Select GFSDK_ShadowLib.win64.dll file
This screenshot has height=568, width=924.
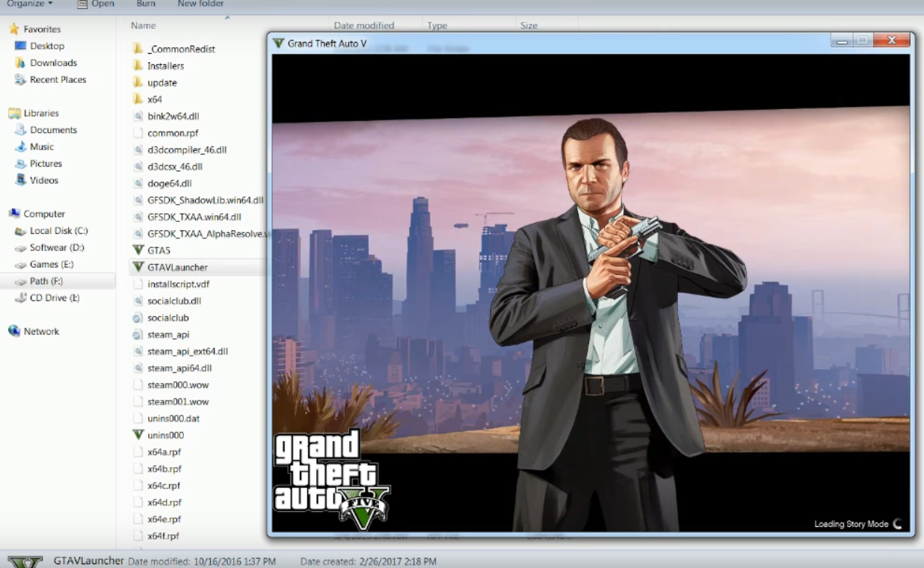(x=206, y=200)
